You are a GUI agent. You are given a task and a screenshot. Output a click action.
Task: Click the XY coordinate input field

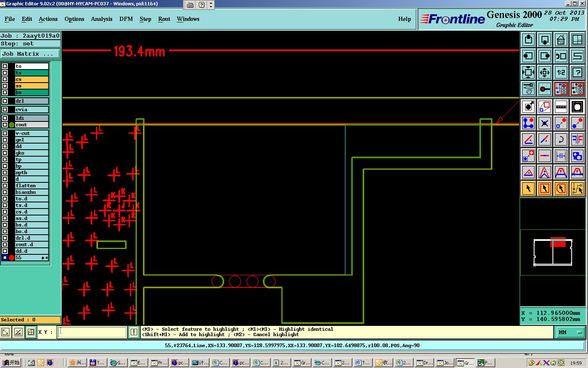coord(92,332)
